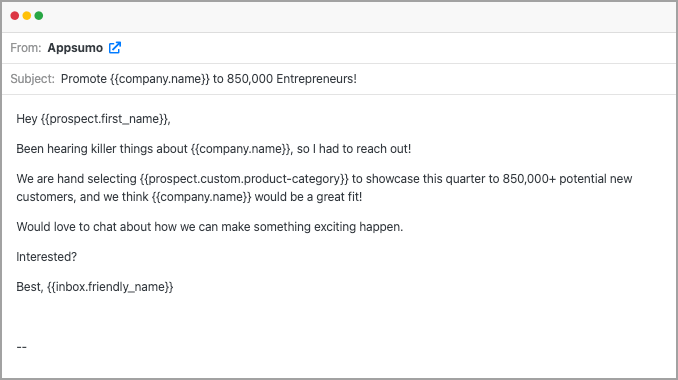Select the Appsumo sender name
Viewport: 678px width, 380px height.
(x=75, y=48)
